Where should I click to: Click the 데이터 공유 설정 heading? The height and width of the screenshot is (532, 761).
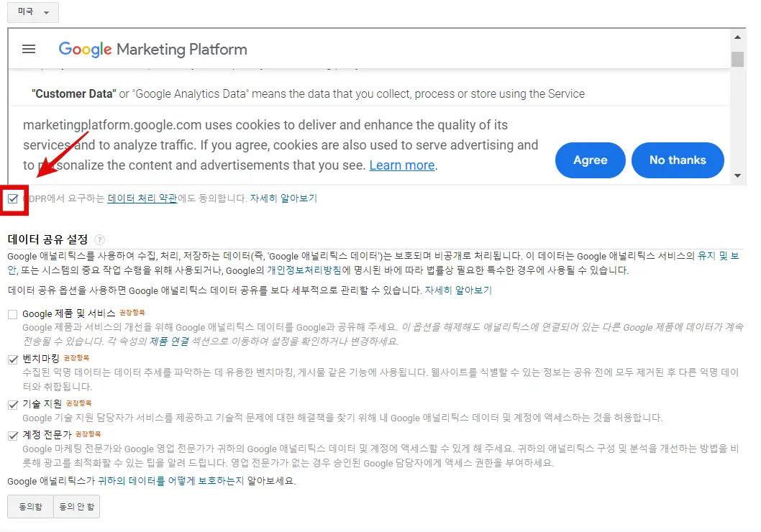(47, 239)
